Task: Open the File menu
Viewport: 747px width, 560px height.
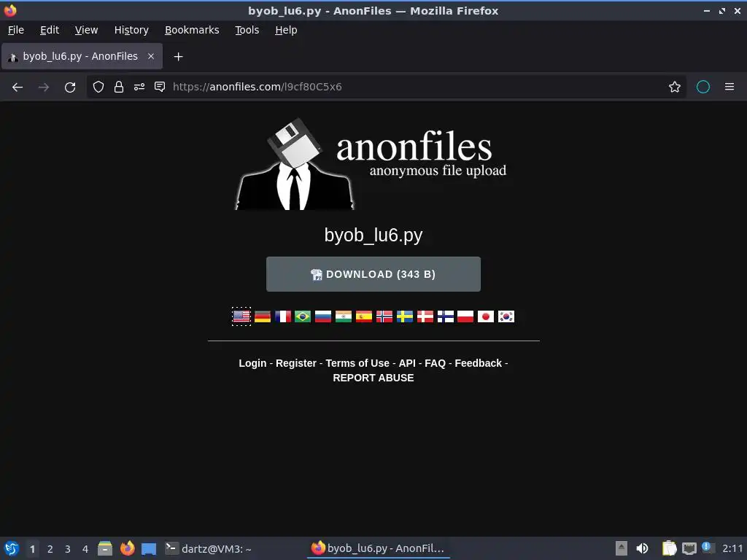Action: coord(16,30)
